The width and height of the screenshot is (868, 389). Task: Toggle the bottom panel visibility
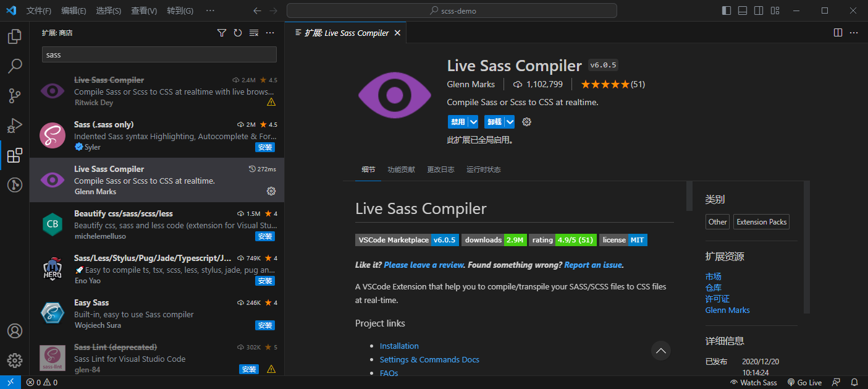[743, 11]
